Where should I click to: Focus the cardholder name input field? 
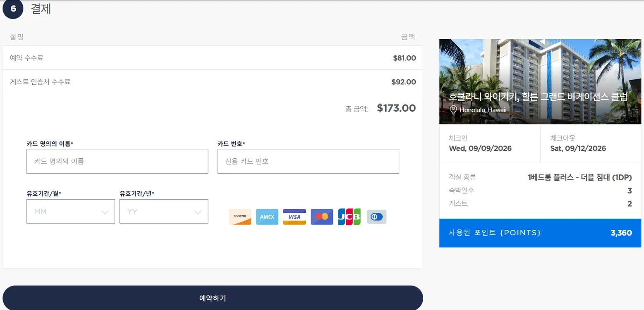coord(117,161)
